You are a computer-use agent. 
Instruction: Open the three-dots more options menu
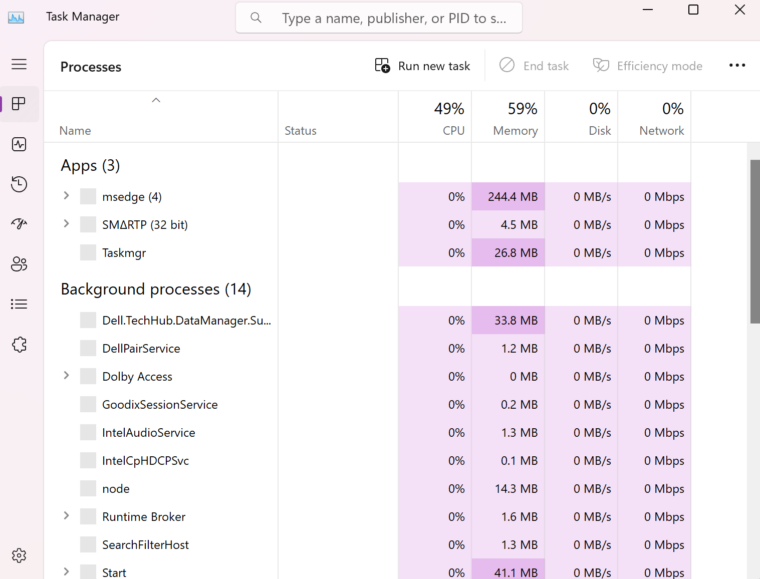point(737,66)
